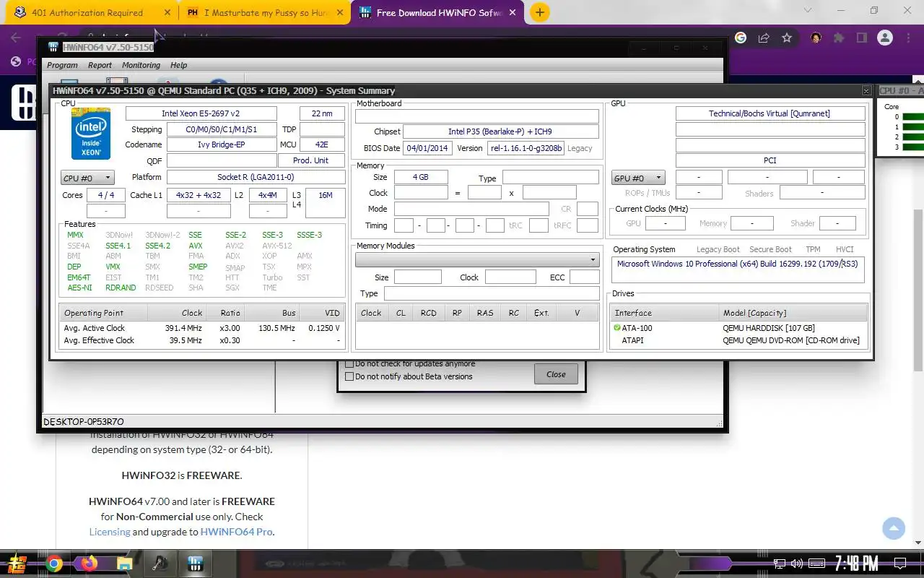Open the CPU #0 selector dropdown
Screen dimensions: 924x578
87,178
